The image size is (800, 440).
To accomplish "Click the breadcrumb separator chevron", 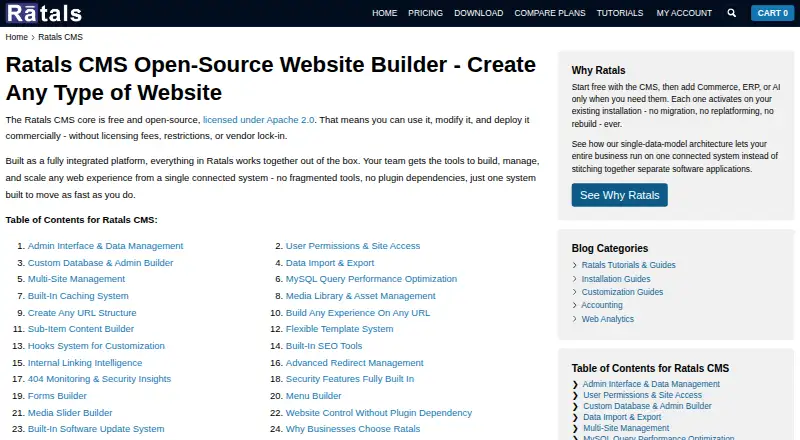I will 33,37.
